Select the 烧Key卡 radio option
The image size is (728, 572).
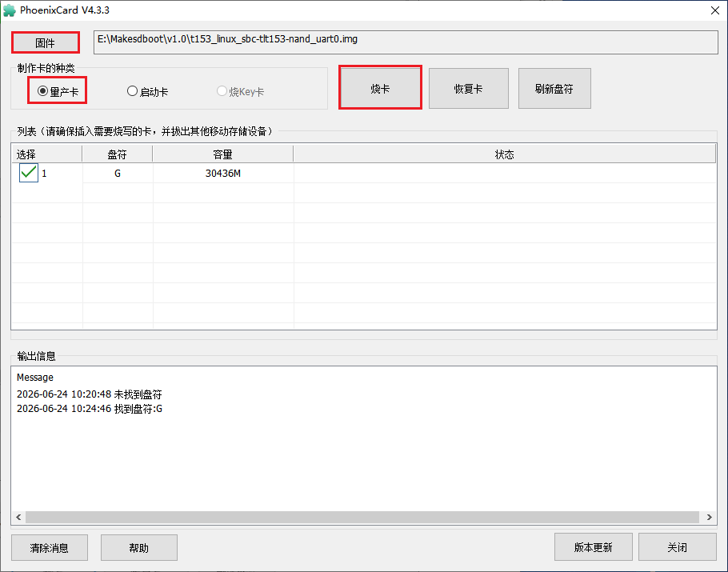240,91
